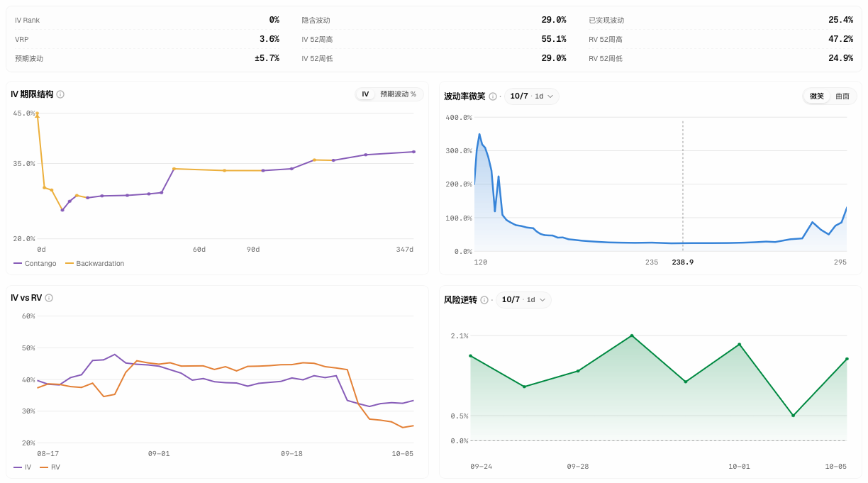Click the VRP value 3.6%
Viewport: 868px width, 483px height.
click(269, 39)
